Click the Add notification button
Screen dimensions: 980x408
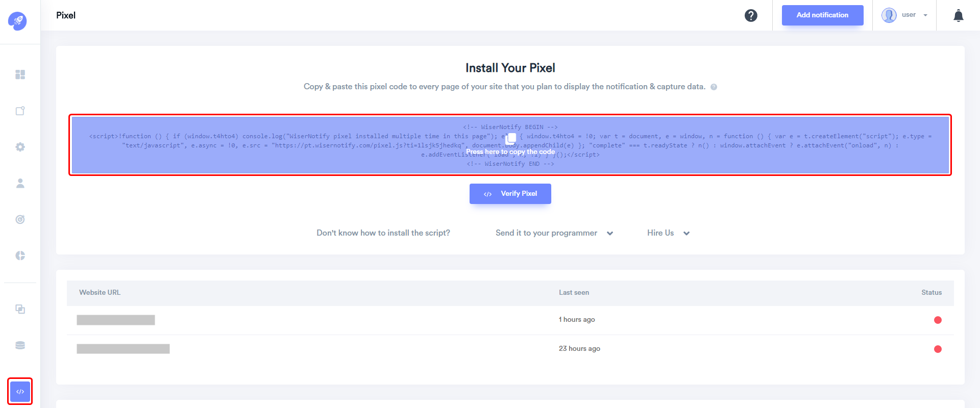pos(822,15)
